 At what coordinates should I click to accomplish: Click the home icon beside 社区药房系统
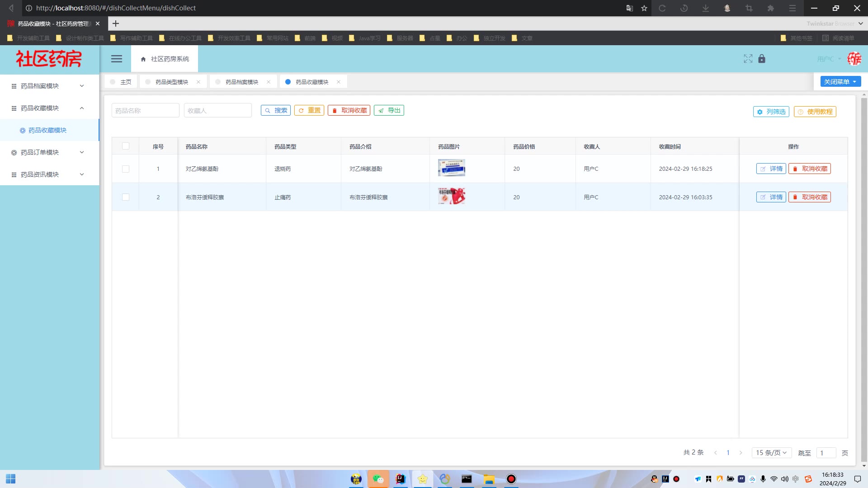click(143, 59)
